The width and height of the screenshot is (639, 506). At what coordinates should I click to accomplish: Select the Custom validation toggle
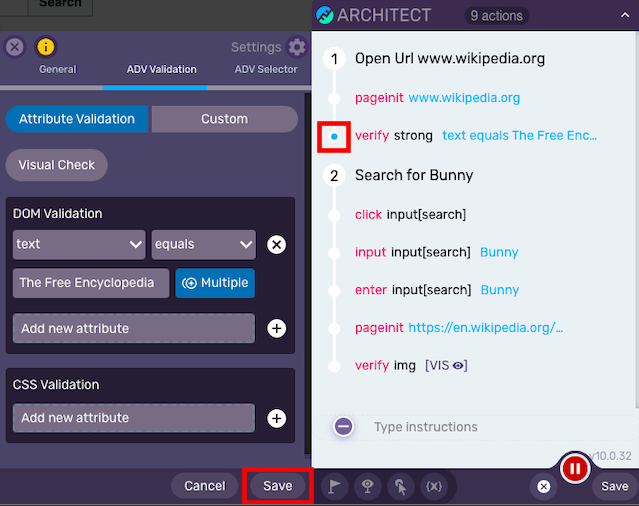pyautogui.click(x=225, y=119)
